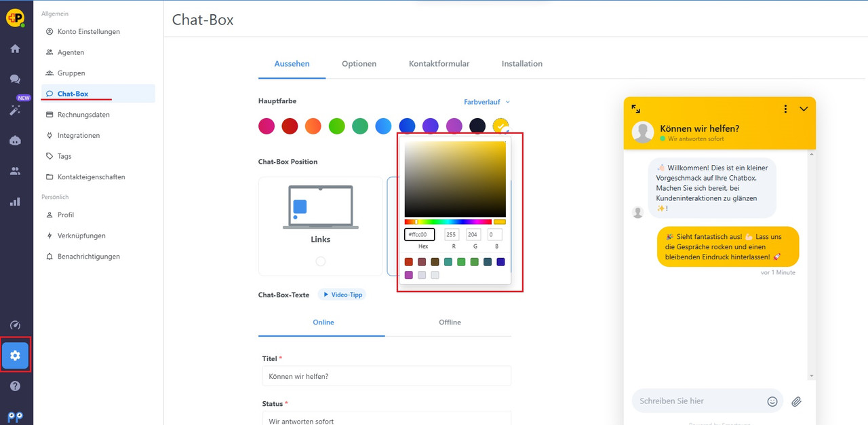This screenshot has width=868, height=425.
Task: Open the three-dot menu in chat header
Action: (785, 109)
